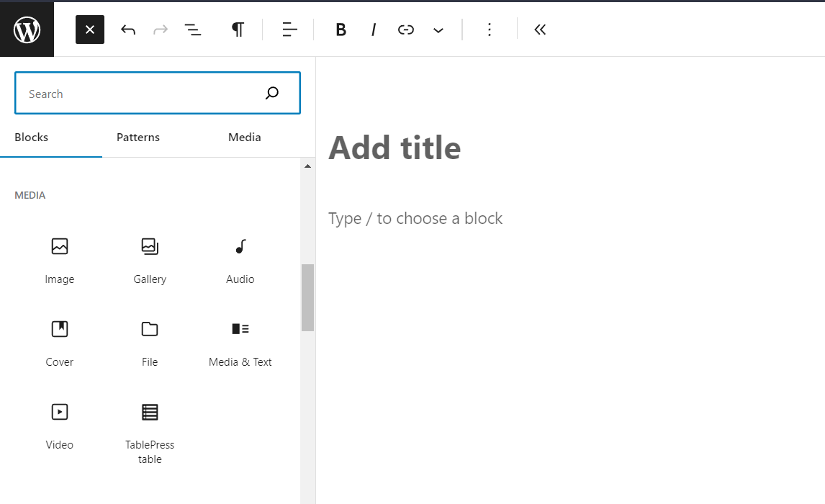This screenshot has height=504, width=825.
Task: Switch to the Media tab
Action: click(x=245, y=138)
